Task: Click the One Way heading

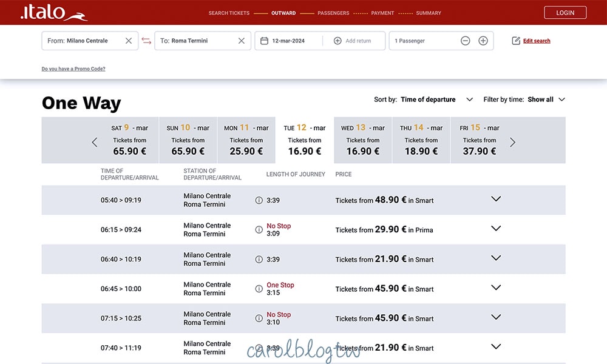Action: tap(81, 103)
